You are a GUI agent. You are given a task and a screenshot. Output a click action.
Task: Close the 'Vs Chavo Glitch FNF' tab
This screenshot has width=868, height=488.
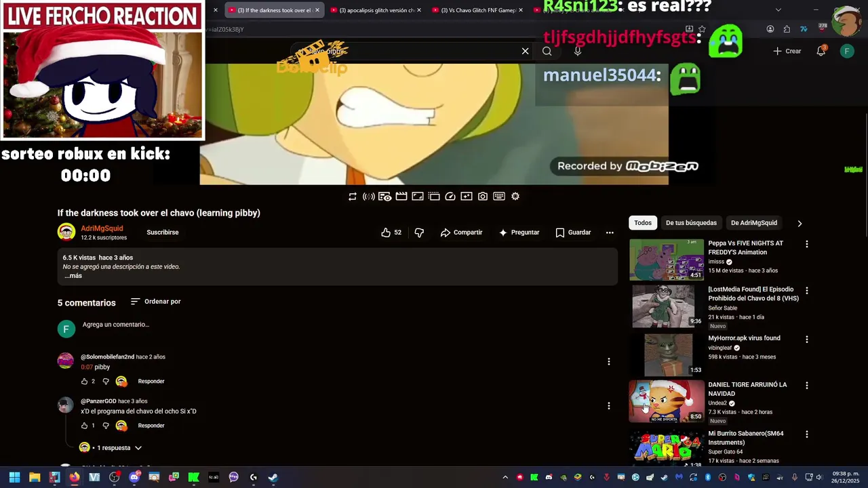coord(521,10)
